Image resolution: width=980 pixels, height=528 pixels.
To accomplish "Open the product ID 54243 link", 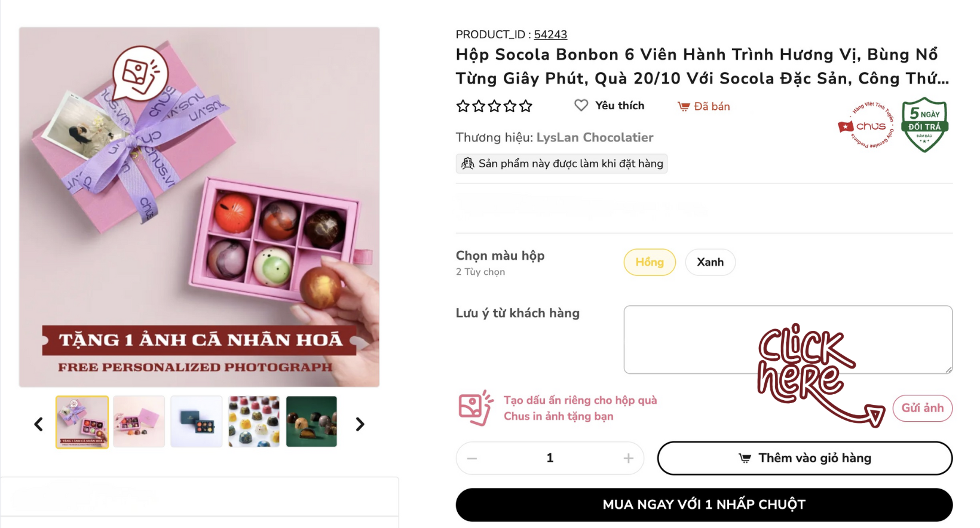I will [x=550, y=35].
